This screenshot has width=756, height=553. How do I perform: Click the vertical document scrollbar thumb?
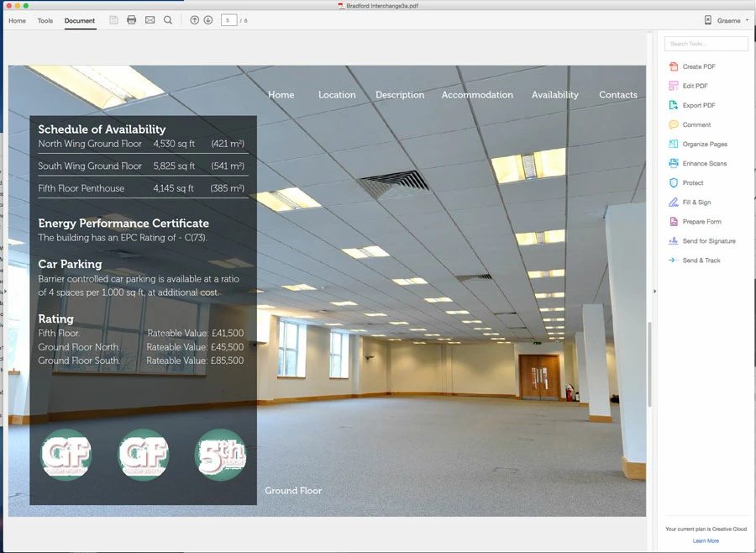[x=649, y=364]
